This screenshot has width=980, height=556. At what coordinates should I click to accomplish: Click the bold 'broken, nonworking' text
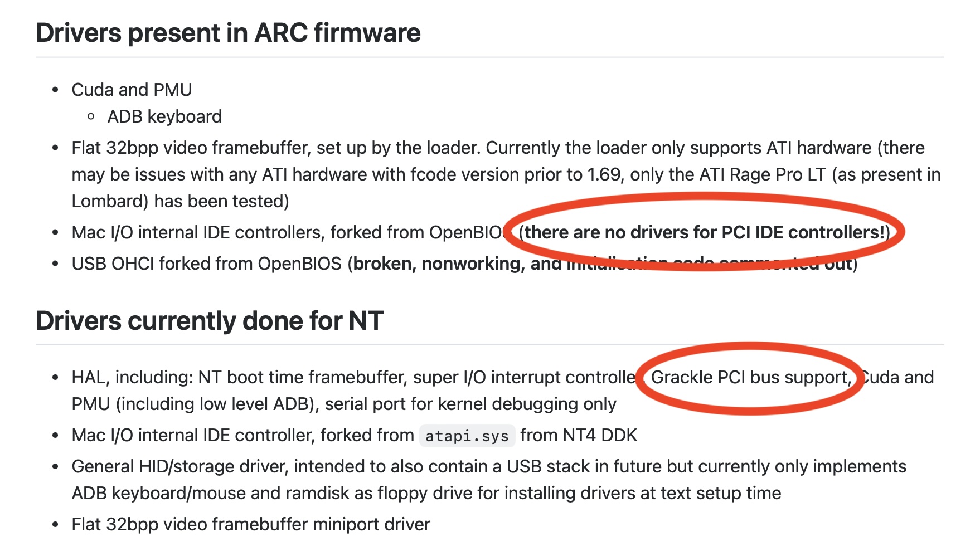click(439, 264)
